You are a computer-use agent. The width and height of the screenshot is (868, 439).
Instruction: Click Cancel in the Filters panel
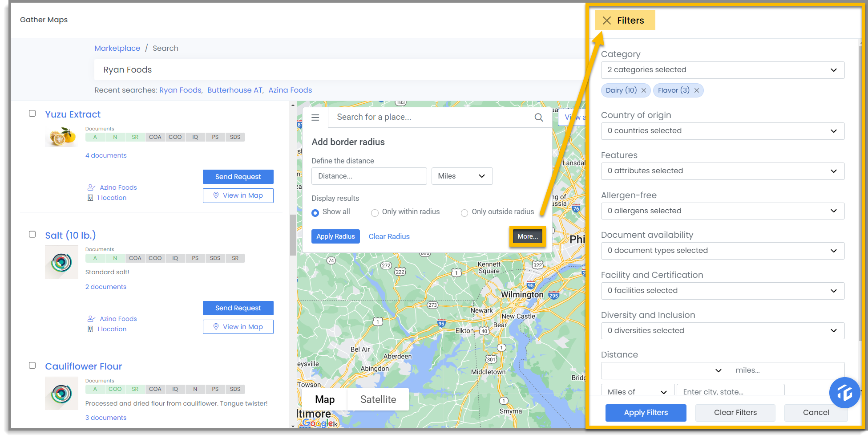coord(816,413)
